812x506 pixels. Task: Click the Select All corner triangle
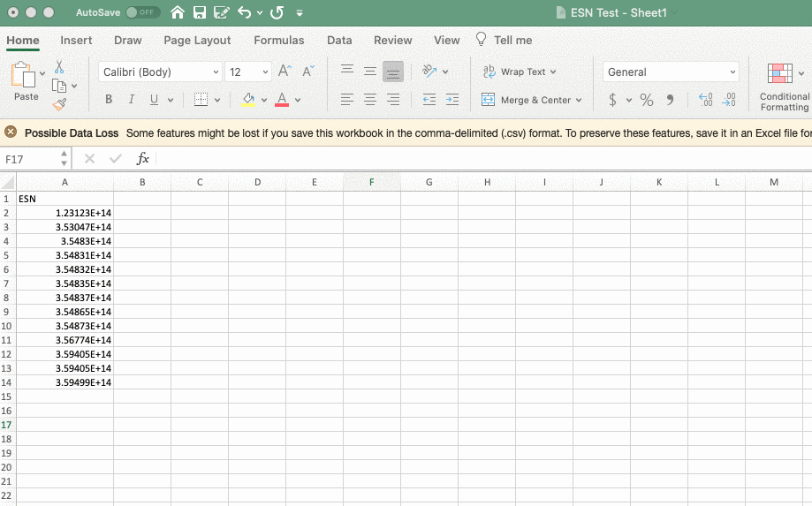(x=8, y=182)
